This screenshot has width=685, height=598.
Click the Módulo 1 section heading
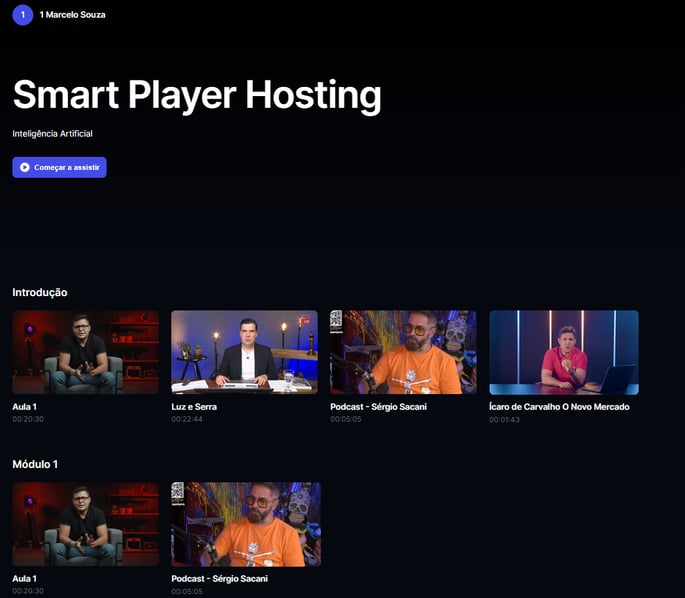(35, 464)
